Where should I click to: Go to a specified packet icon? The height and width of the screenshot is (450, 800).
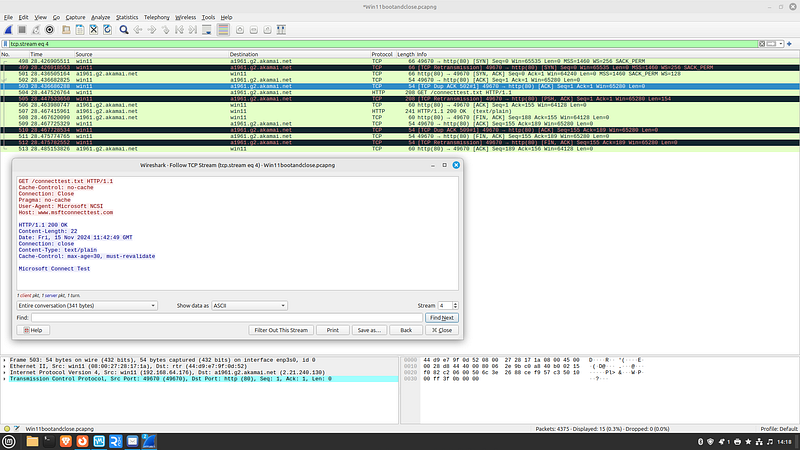165,30
